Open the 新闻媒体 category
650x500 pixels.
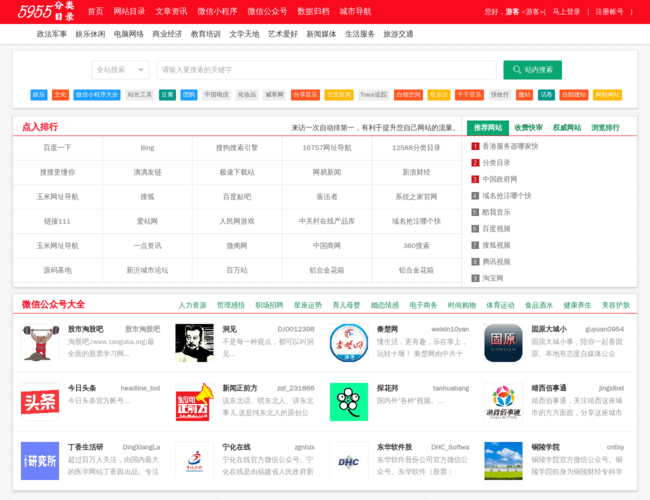tap(321, 34)
